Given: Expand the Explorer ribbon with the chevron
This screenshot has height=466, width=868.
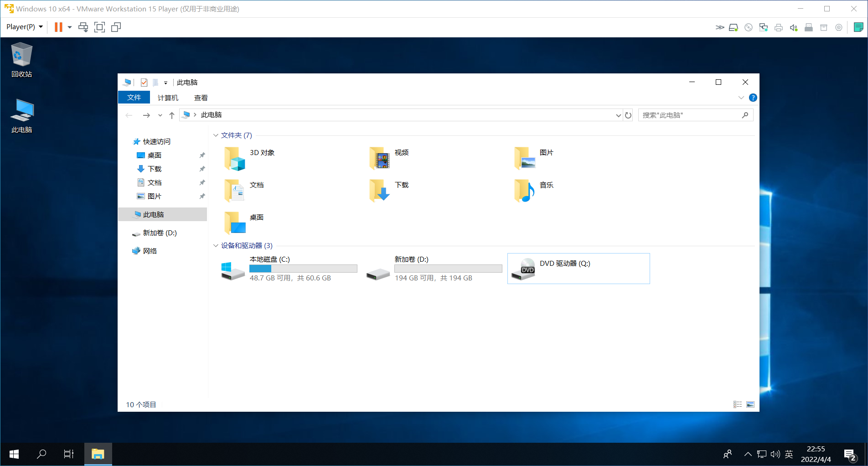Looking at the screenshot, I should (x=741, y=98).
